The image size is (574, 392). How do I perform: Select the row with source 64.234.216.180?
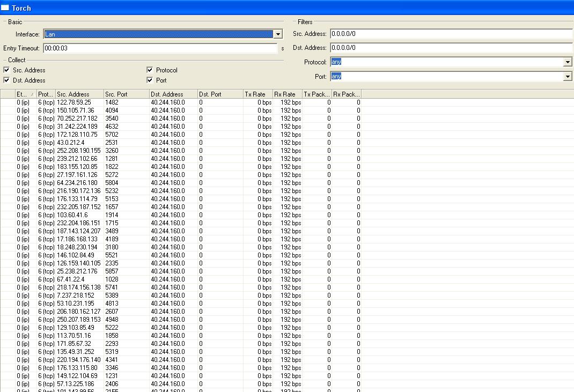pos(181,183)
